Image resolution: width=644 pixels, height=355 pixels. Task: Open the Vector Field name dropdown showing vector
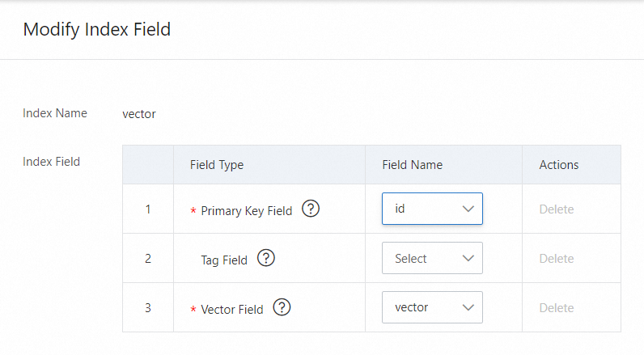coord(432,307)
